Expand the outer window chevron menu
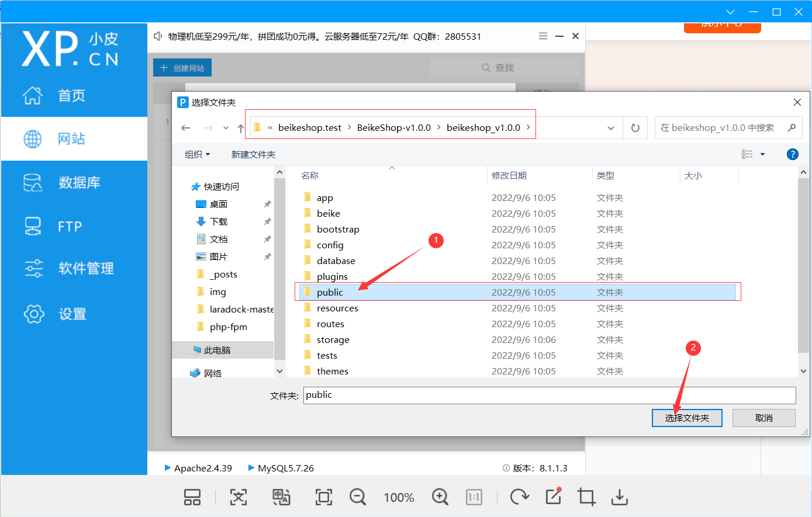 click(x=731, y=12)
